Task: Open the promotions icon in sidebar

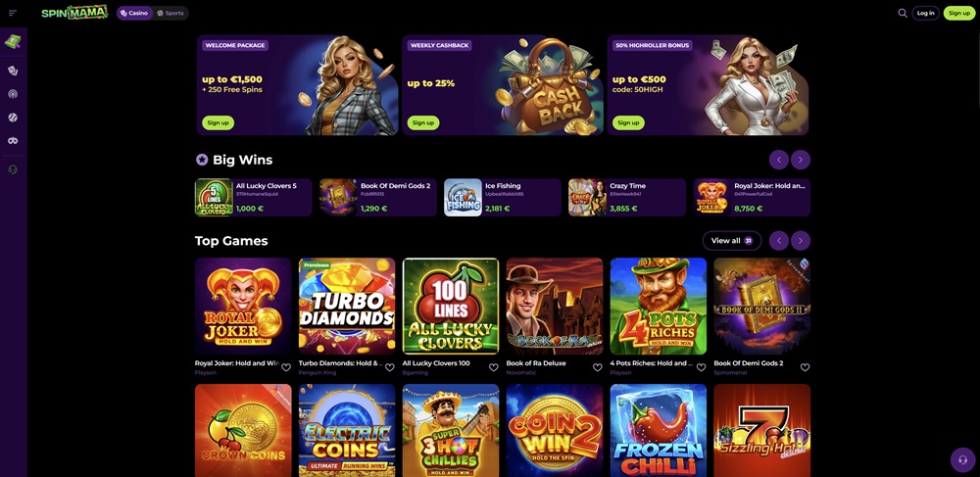Action: click(x=13, y=42)
